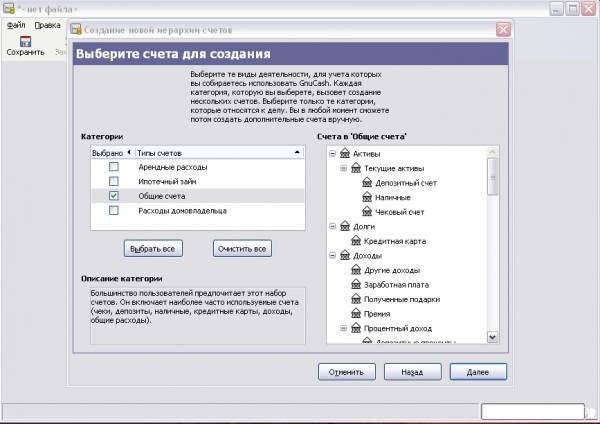Click the bank icon next to Премия
The height and width of the screenshot is (424, 600).
[356, 313]
